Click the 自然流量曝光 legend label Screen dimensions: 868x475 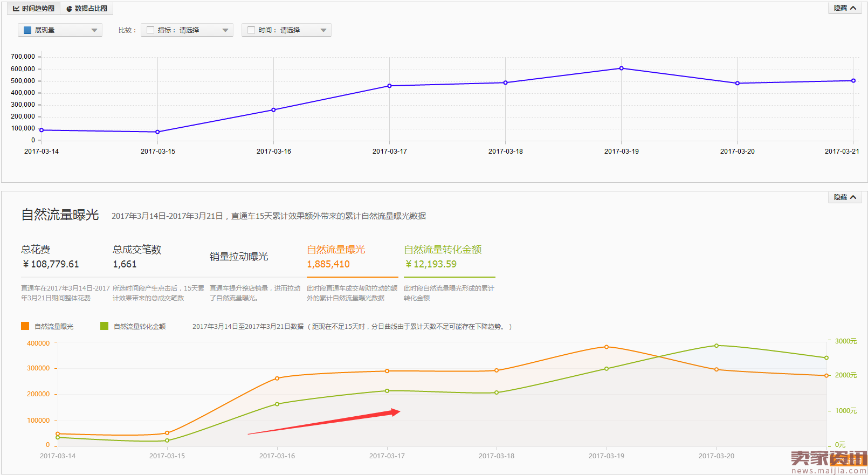tap(54, 327)
